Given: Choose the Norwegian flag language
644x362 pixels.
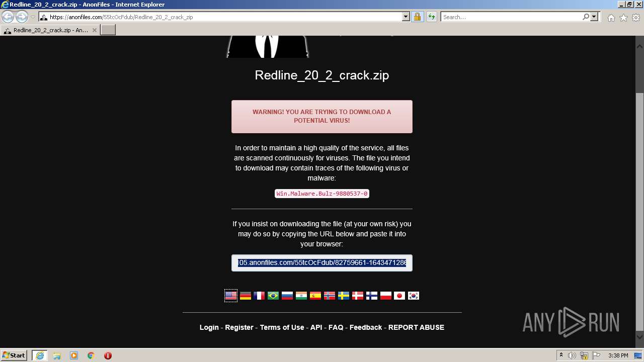Looking at the screenshot, I should click(330, 296).
